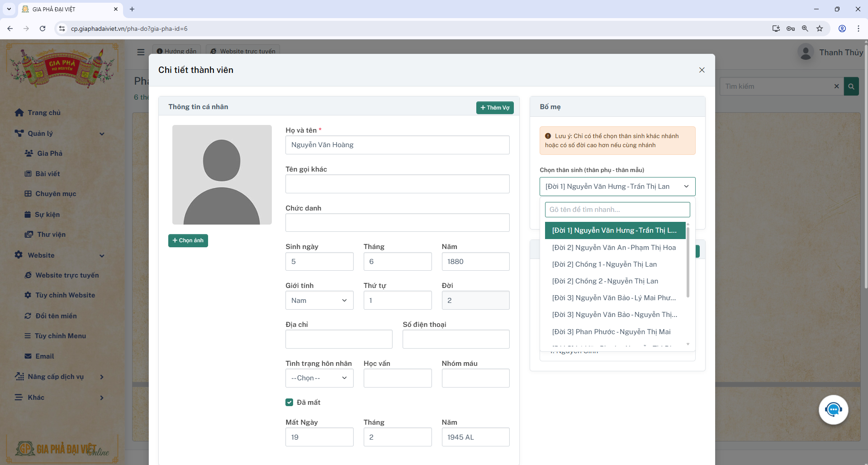
Task: Select Nguyễn Văn An - Phạm Thị Hoa option
Action: tap(614, 248)
